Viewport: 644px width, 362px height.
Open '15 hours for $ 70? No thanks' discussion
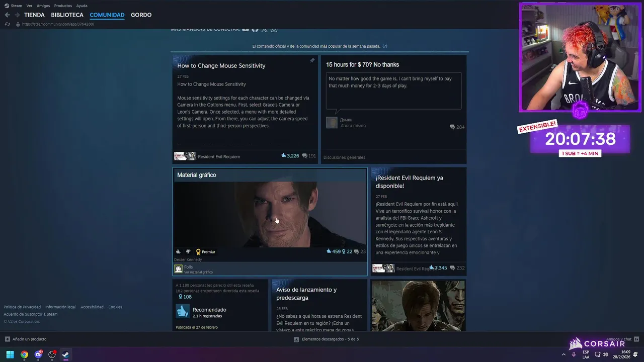click(362, 65)
